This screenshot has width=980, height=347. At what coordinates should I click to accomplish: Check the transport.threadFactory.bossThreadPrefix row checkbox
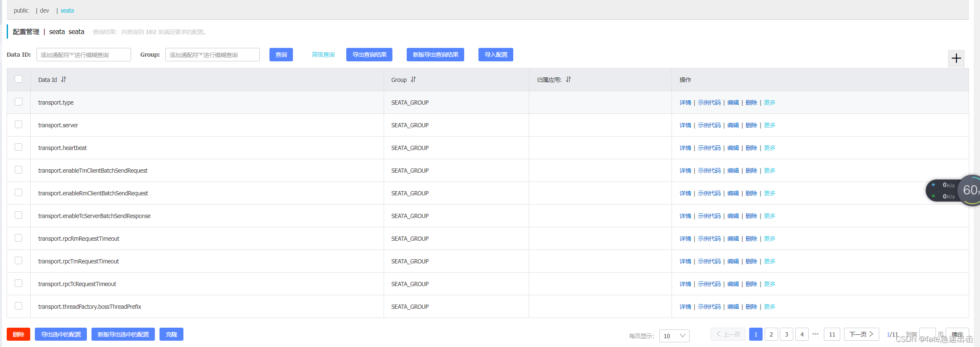pyautogui.click(x=18, y=306)
